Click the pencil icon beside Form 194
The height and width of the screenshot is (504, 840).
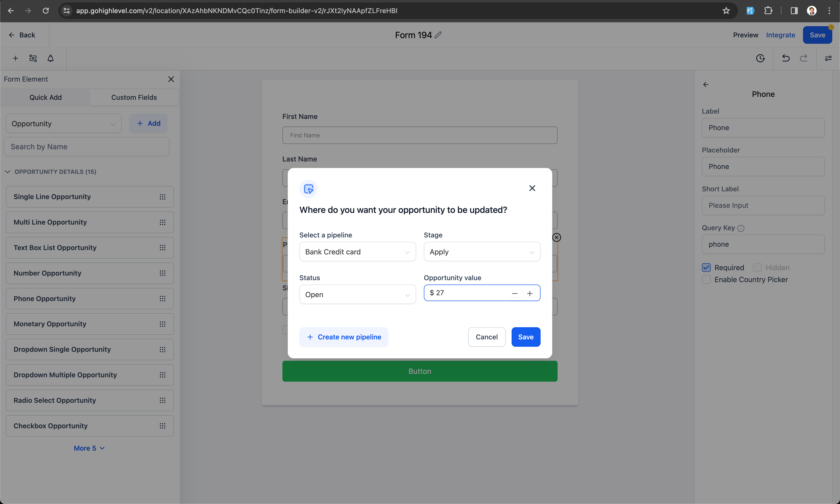click(438, 35)
